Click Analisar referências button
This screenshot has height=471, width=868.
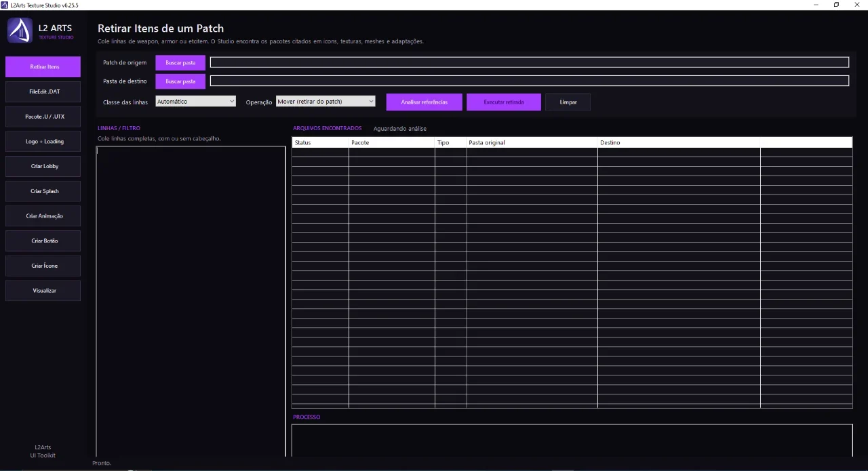pos(425,102)
